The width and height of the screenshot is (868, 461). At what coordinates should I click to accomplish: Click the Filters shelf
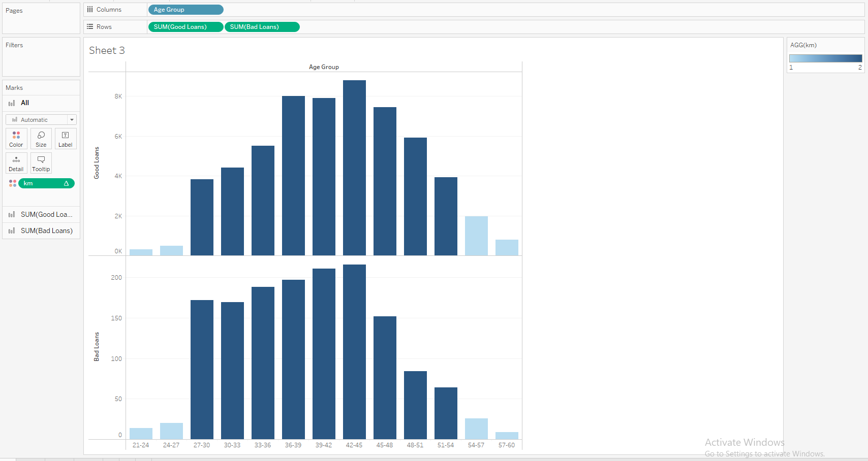click(41, 57)
